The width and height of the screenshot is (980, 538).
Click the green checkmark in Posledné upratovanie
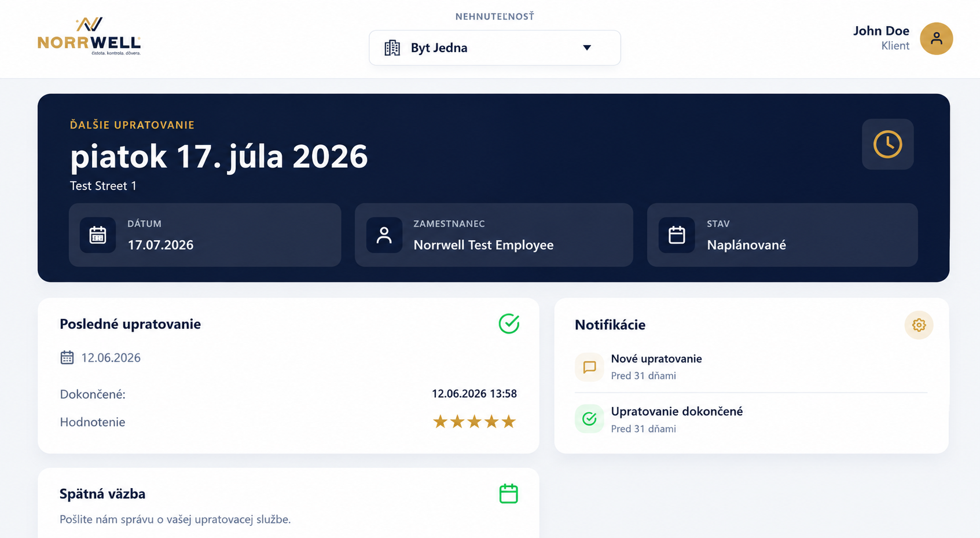pos(509,324)
